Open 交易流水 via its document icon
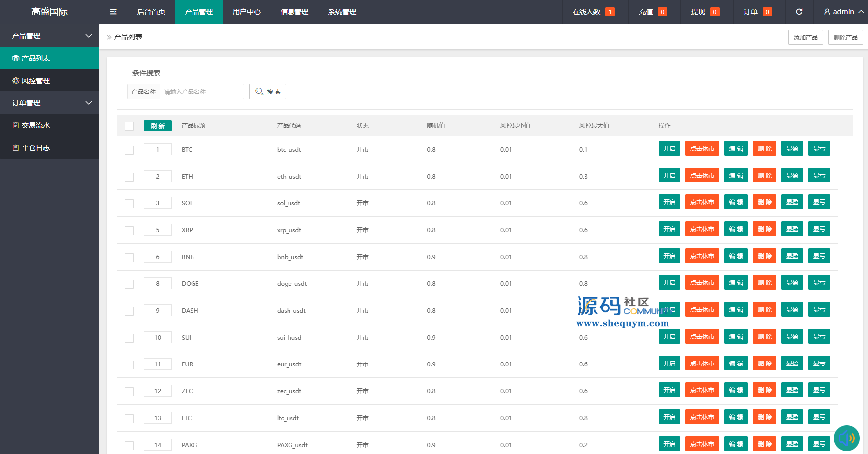Screen dimensions: 868x454 pyautogui.click(x=16, y=125)
